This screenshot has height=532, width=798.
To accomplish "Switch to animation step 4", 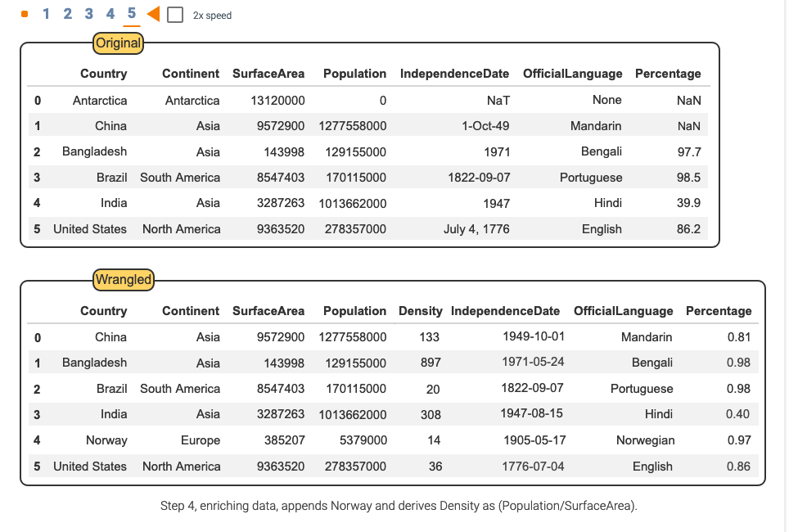I will coord(110,14).
